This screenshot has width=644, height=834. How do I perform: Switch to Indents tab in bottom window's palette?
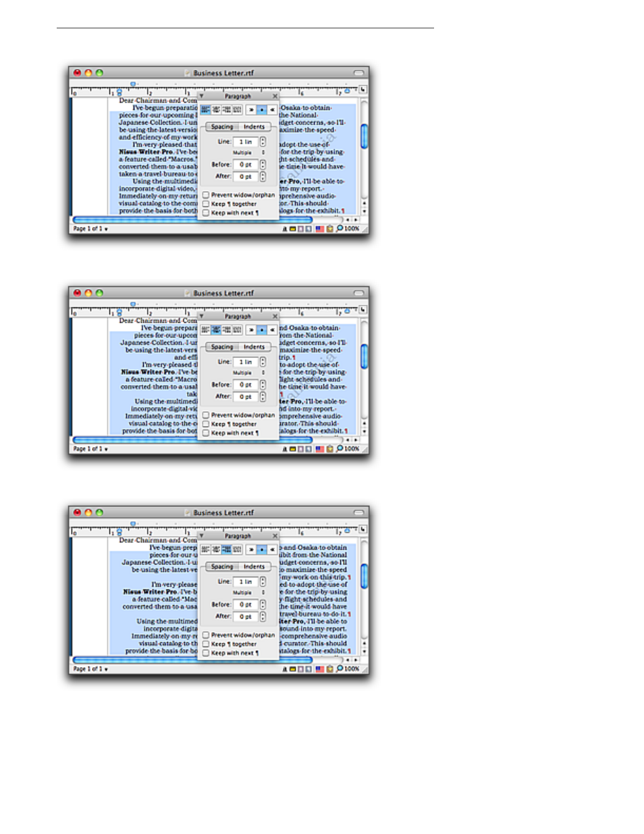[254, 567]
